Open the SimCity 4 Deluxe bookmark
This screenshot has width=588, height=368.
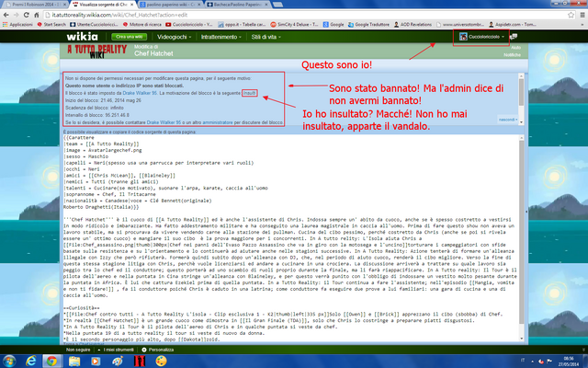(294, 25)
